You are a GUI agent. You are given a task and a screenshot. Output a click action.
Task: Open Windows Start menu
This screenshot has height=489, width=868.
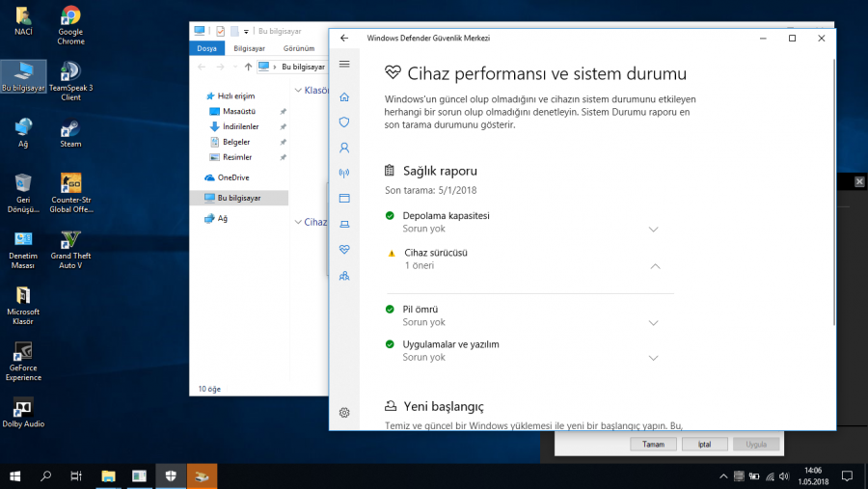(x=14, y=476)
